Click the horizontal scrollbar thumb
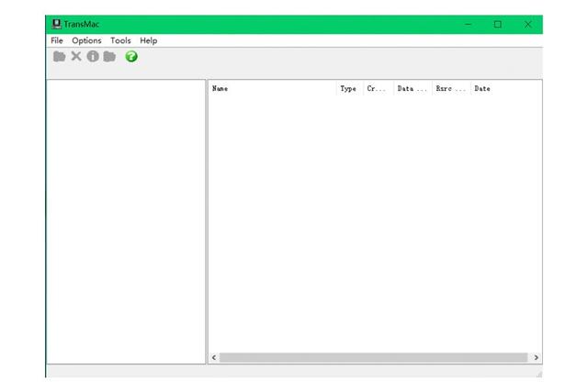Viewport: 588px width, 392px height. pos(374,357)
